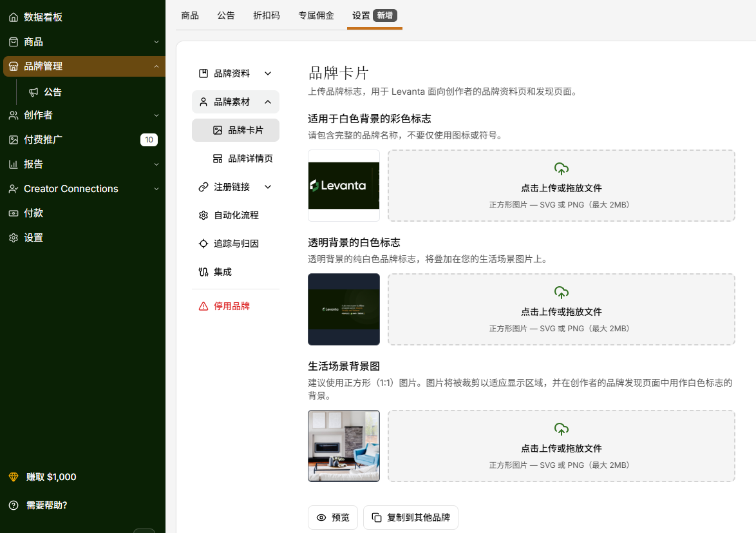Expand the sidebar 商品 chevron

coord(156,42)
